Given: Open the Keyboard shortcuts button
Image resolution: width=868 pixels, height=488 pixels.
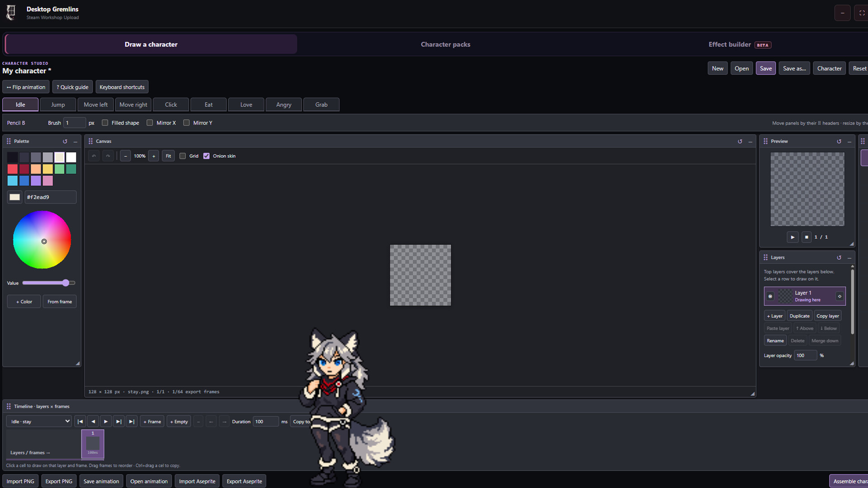Looking at the screenshot, I should pos(122,87).
